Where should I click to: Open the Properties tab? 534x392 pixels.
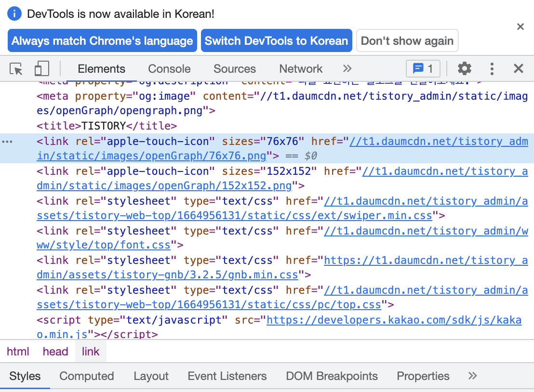(423, 376)
